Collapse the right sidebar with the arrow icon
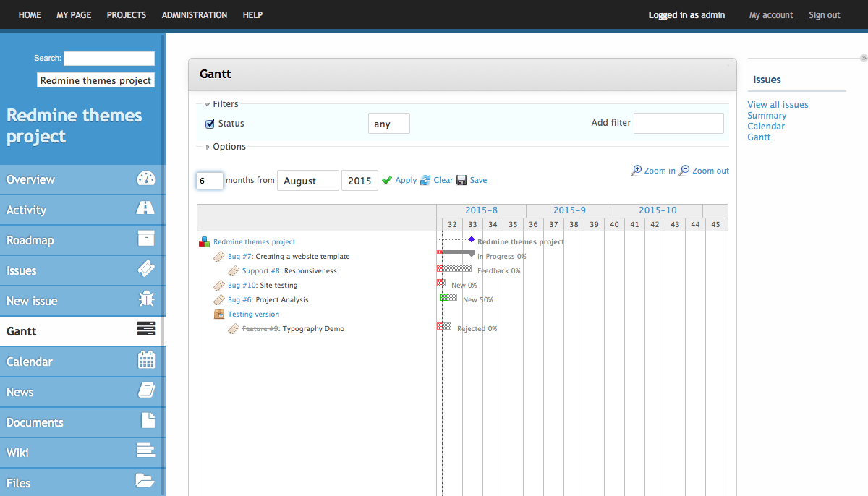This screenshot has width=868, height=496. coord(864,58)
